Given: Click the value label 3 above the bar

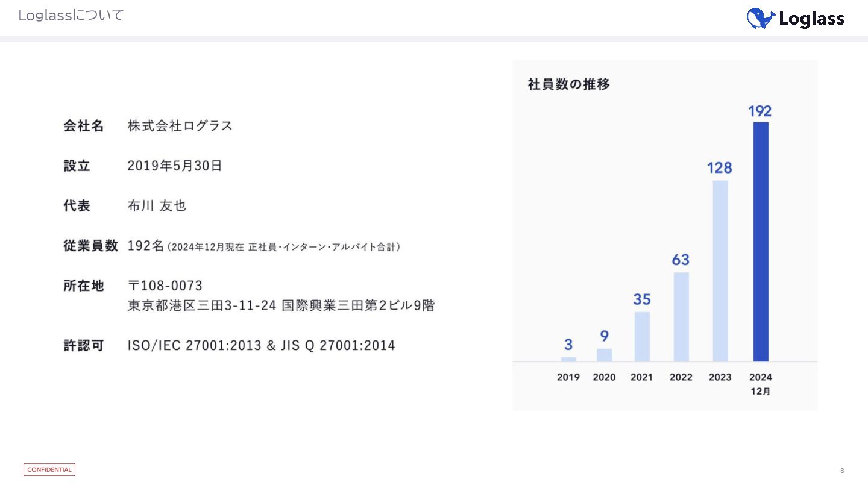Looking at the screenshot, I should tap(568, 345).
